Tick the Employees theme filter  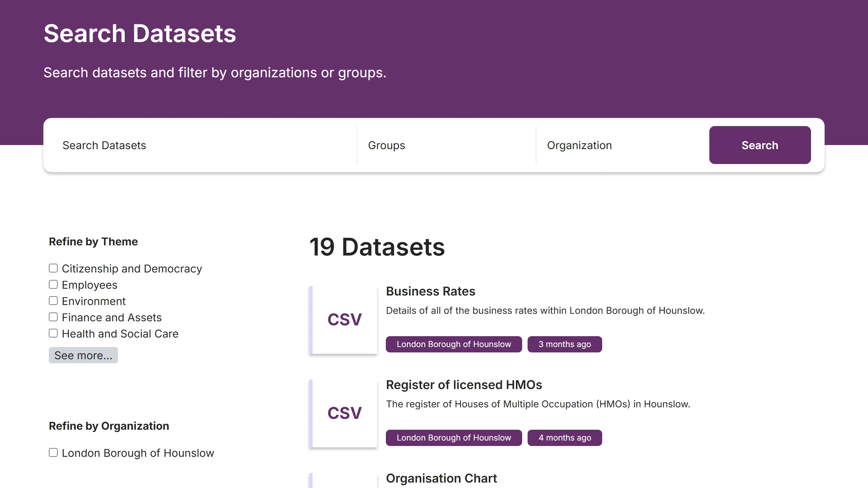pos(53,284)
